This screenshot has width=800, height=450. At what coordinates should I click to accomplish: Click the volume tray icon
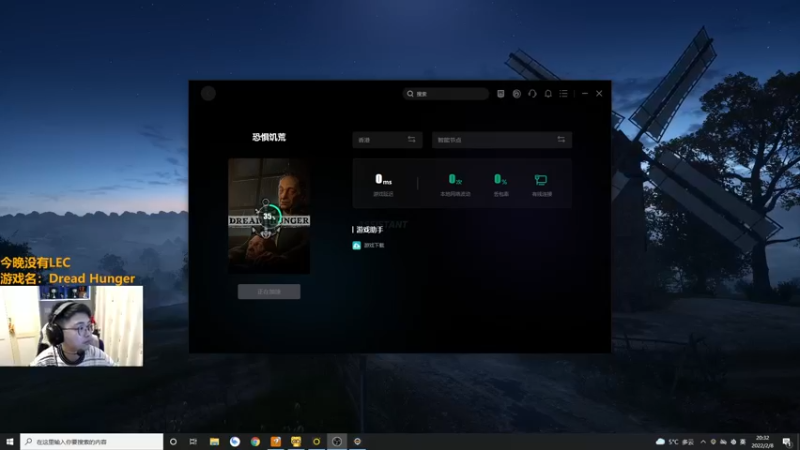[733, 441]
